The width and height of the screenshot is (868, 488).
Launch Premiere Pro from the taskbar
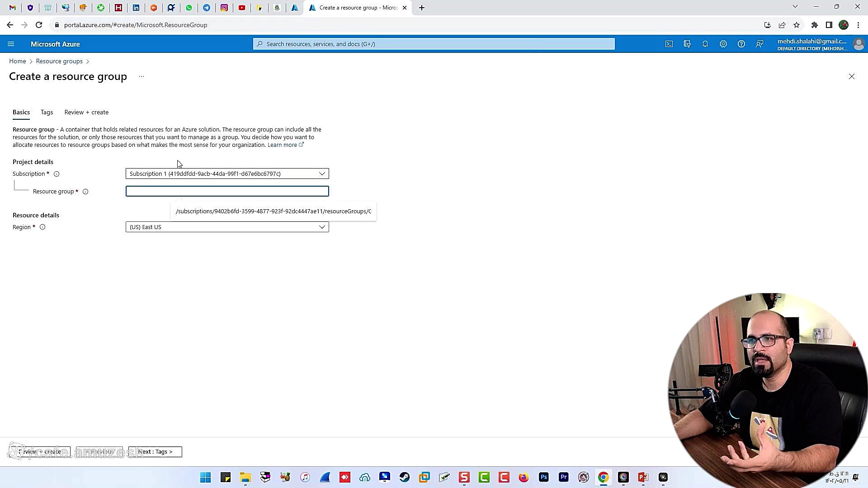point(564,477)
